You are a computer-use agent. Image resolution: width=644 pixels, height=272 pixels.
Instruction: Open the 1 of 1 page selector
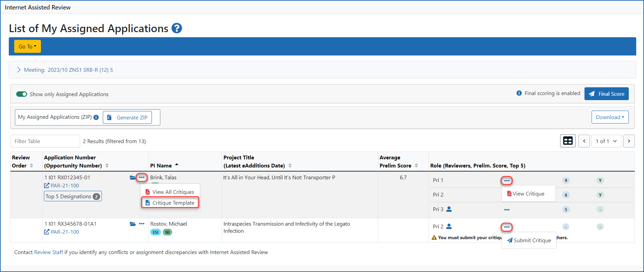click(x=606, y=141)
